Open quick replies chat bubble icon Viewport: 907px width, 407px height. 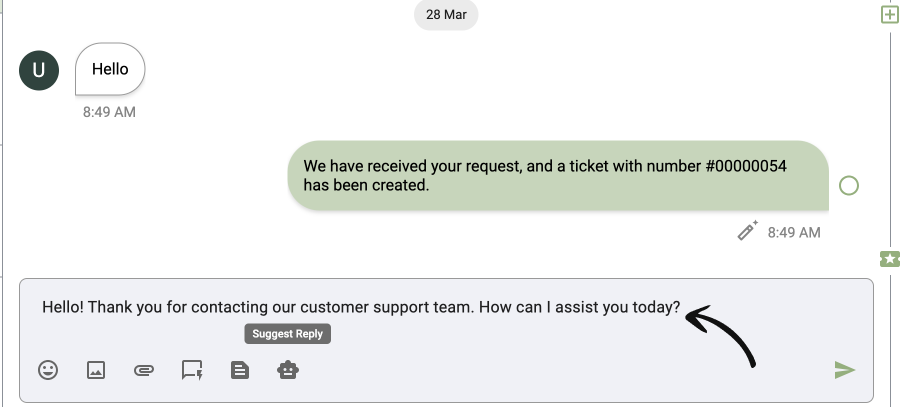click(192, 370)
